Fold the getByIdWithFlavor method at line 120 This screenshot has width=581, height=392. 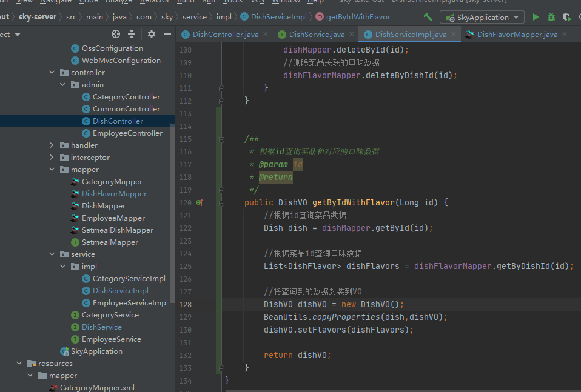[221, 202]
